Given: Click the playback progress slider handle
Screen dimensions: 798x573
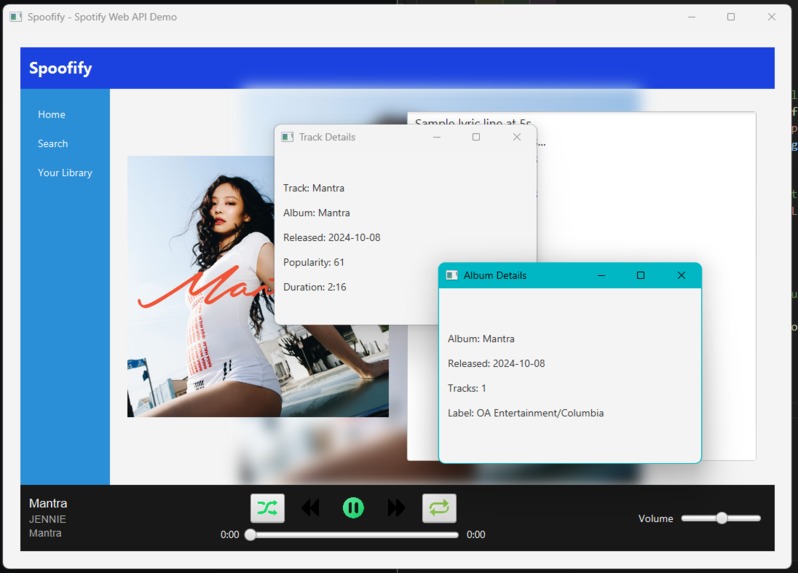Looking at the screenshot, I should coord(250,534).
